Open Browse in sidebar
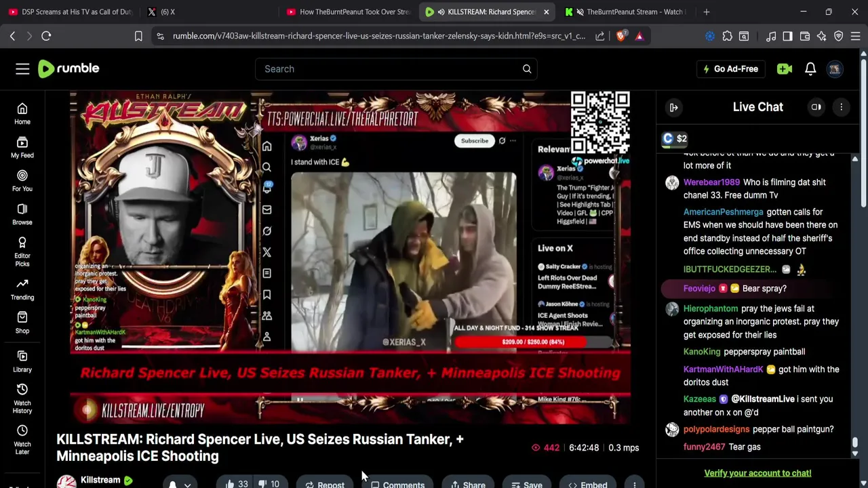The height and width of the screenshot is (488, 868). tap(22, 214)
